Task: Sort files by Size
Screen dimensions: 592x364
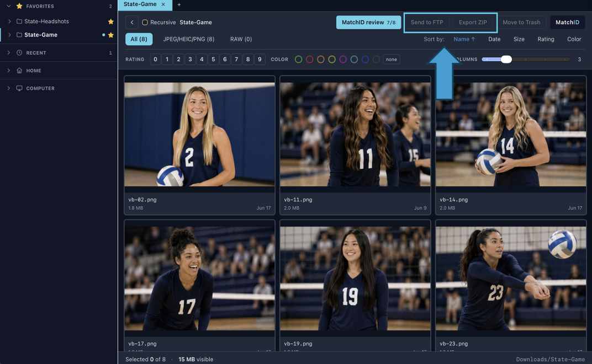Action: click(519, 39)
